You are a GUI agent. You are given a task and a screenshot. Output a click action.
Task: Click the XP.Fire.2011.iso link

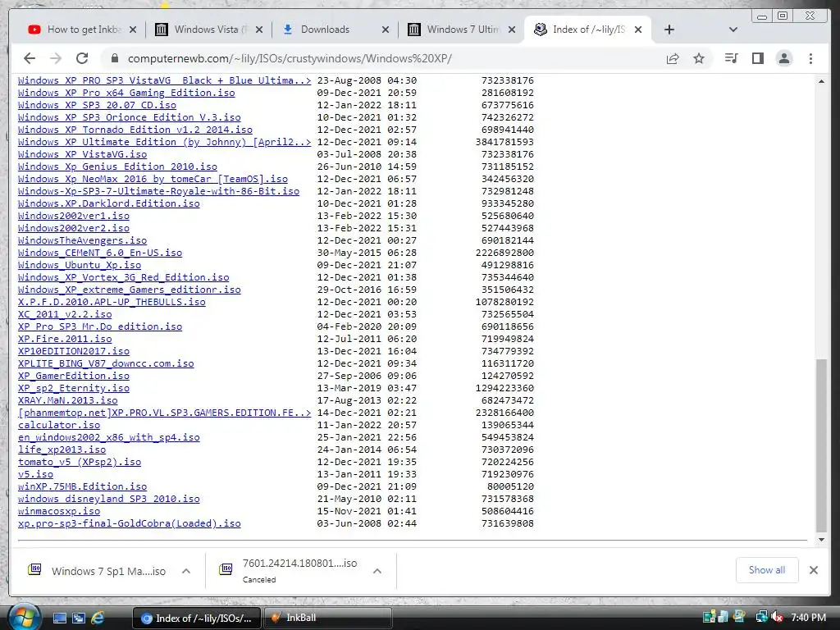[65, 339]
